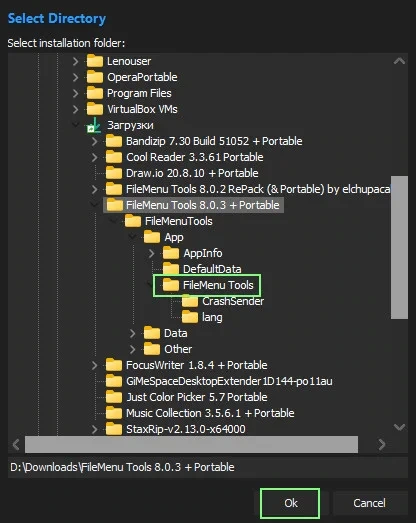Select 'Draw.io 20.8.10 + Portable' label
The height and width of the screenshot is (523, 416).
[192, 173]
